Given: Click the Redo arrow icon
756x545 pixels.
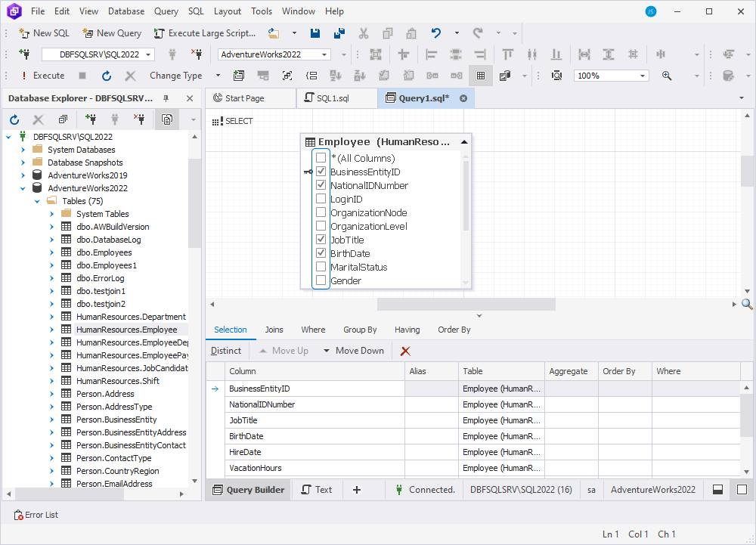Looking at the screenshot, I should coord(478,33).
